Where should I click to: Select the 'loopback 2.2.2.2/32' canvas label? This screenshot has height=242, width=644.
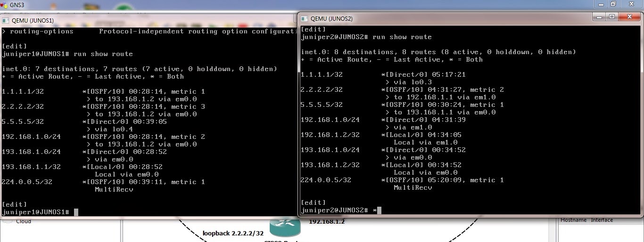click(x=233, y=233)
